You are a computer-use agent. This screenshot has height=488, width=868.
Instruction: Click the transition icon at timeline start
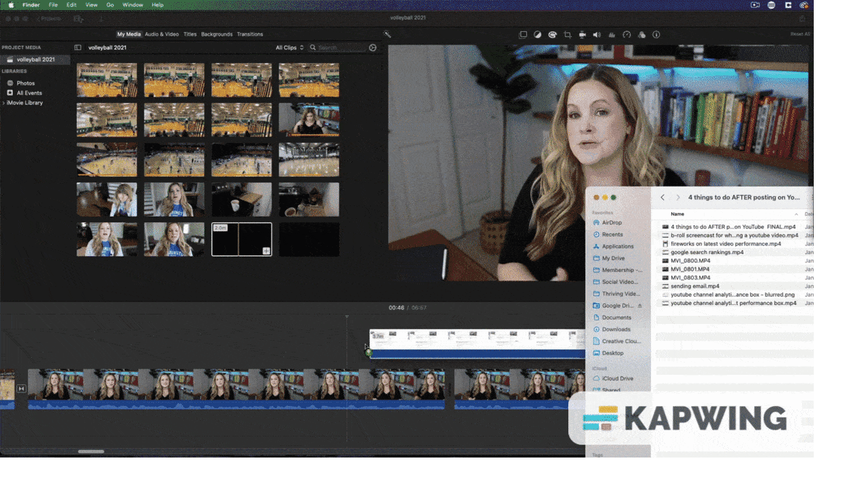click(x=21, y=388)
